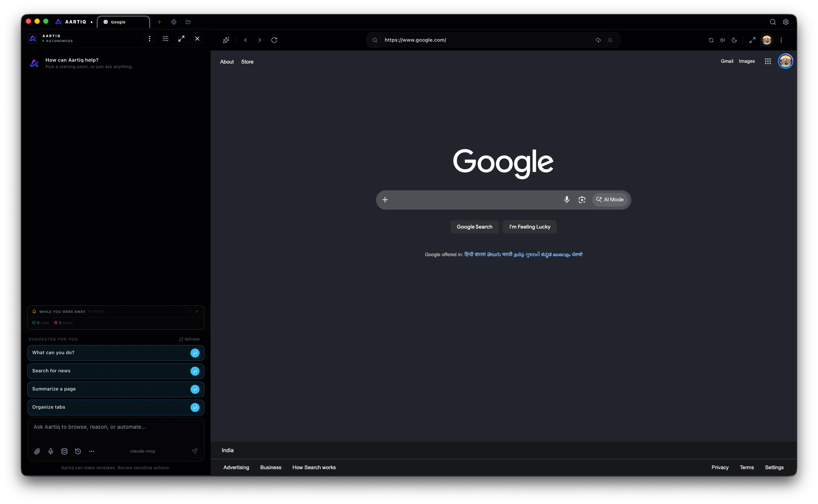Choose the 'Summarize a page' suggestion
This screenshot has height=504, width=818.
[116, 389]
